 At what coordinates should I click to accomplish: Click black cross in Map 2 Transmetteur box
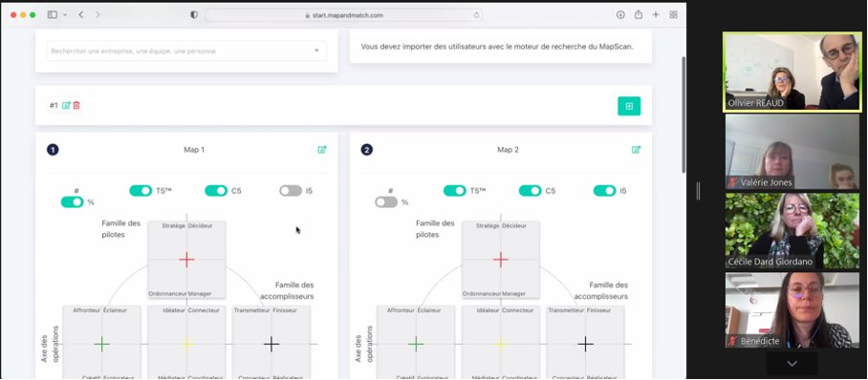click(585, 344)
